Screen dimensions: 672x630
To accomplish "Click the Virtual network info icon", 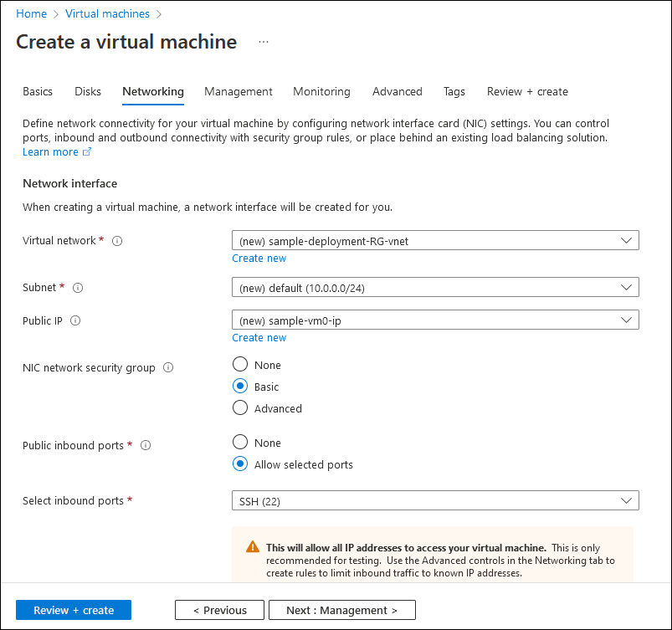I will [117, 240].
